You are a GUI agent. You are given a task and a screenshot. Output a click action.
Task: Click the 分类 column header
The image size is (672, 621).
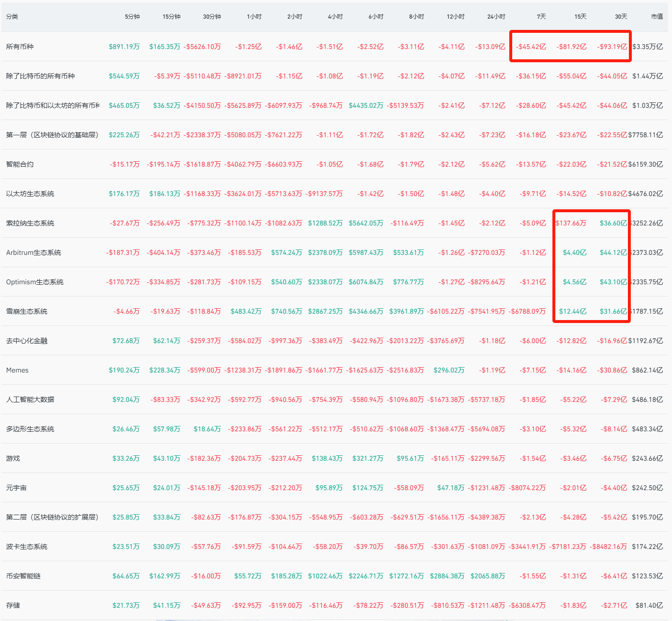[12, 17]
